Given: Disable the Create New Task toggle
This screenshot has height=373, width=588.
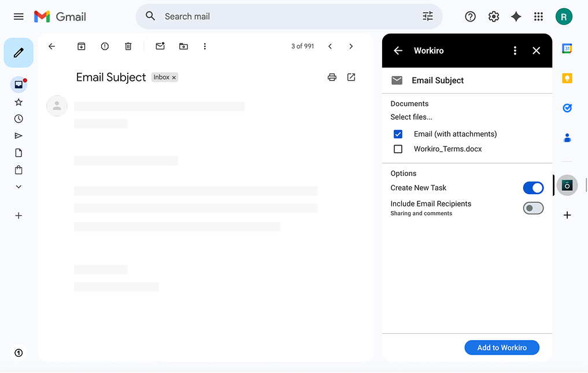Looking at the screenshot, I should 532,187.
